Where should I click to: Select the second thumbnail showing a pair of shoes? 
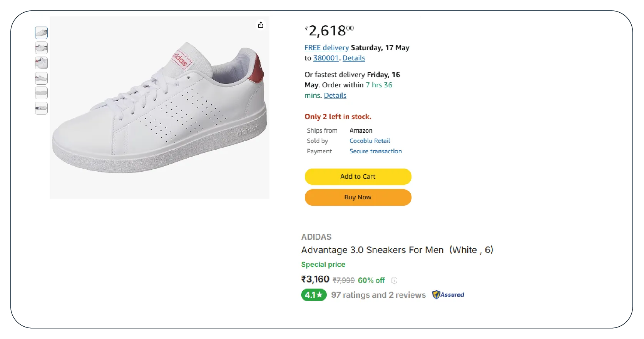(x=41, y=48)
